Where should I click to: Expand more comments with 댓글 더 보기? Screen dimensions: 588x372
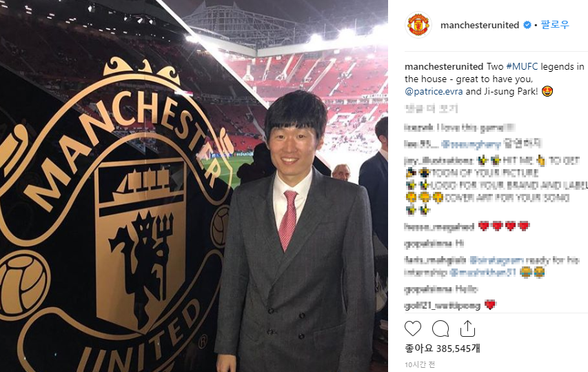pos(432,109)
